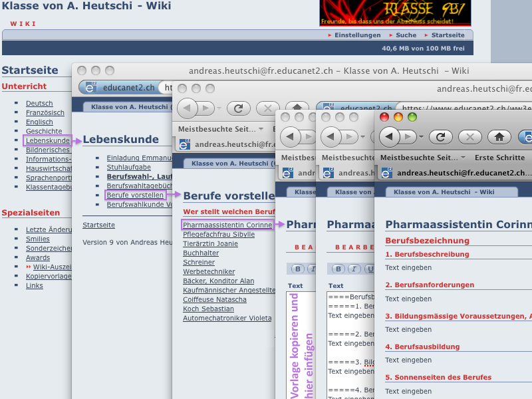
Task: Open history dropdown arrow beside frontmost forward button
Action: pyautogui.click(x=422, y=137)
